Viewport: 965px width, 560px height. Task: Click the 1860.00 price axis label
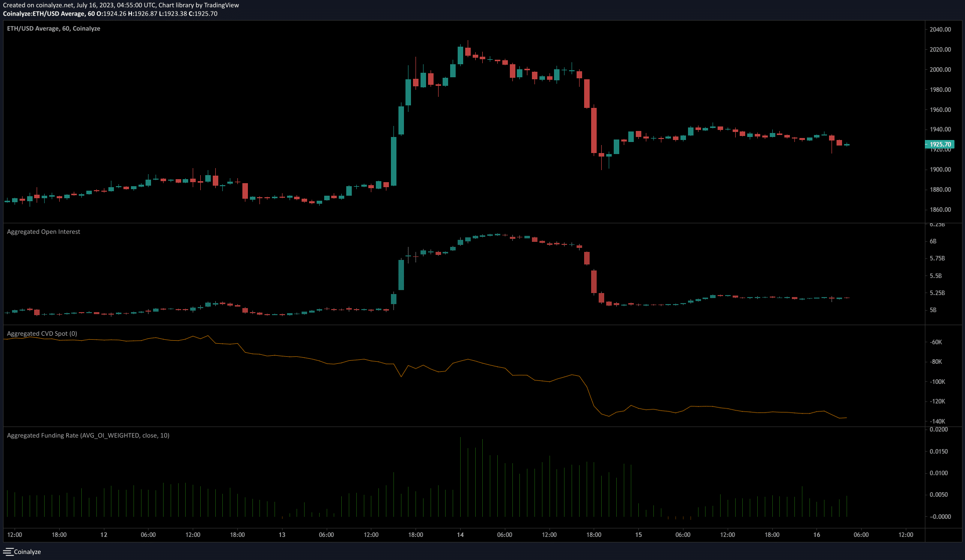tap(940, 210)
